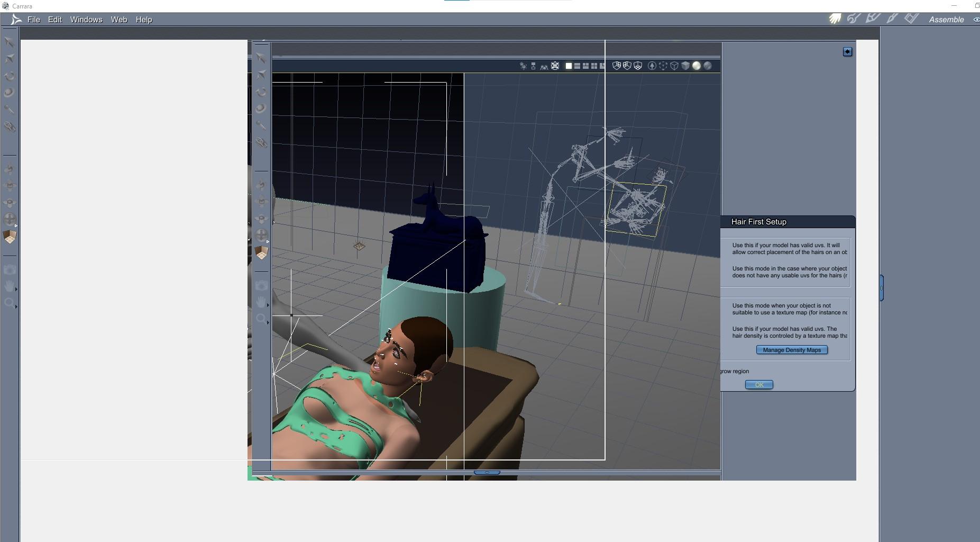Open the Help menu

[144, 20]
